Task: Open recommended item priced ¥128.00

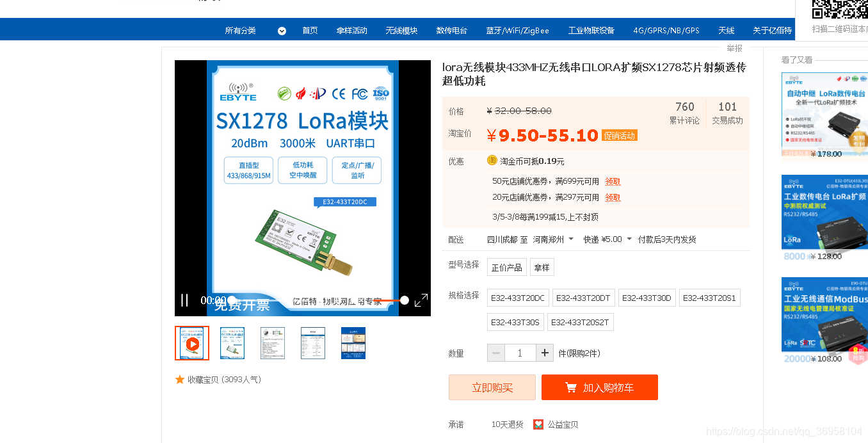Action: click(x=824, y=218)
